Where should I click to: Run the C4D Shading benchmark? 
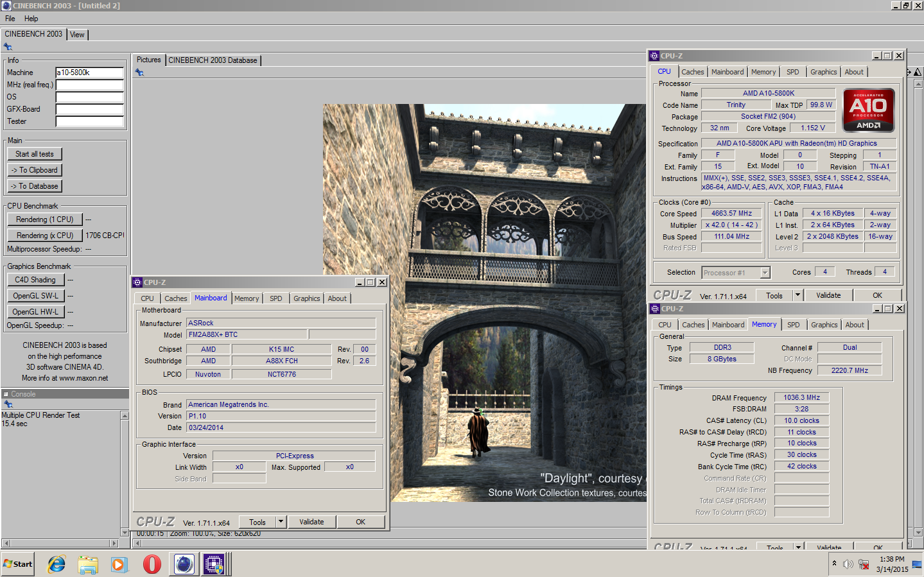tap(36, 280)
